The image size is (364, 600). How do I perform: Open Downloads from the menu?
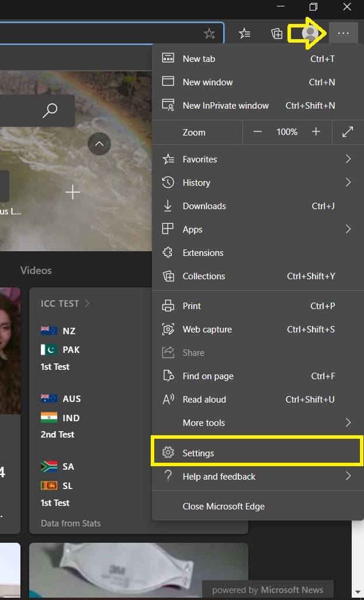257,206
